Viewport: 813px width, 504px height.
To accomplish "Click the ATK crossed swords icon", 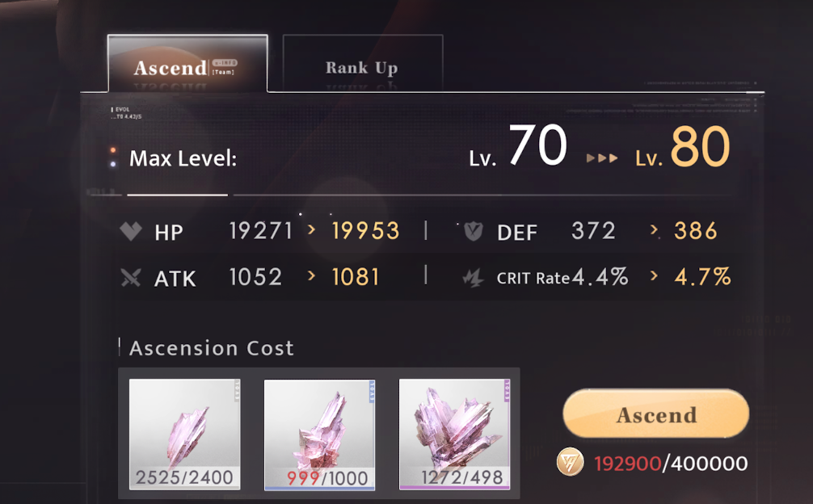I will tap(131, 278).
